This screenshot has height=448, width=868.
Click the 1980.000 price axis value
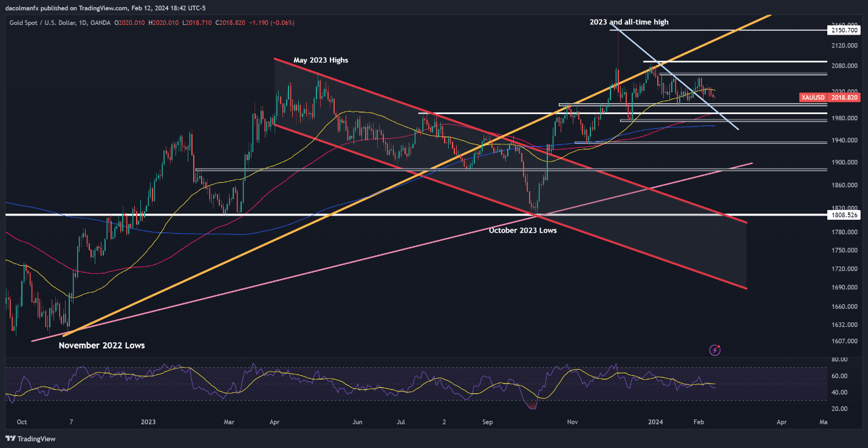[x=846, y=118]
